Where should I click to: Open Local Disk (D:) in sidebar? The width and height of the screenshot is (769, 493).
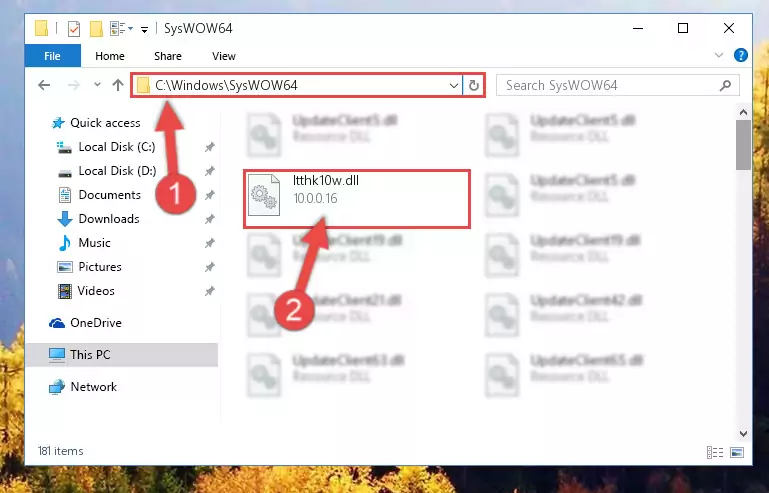(x=117, y=171)
